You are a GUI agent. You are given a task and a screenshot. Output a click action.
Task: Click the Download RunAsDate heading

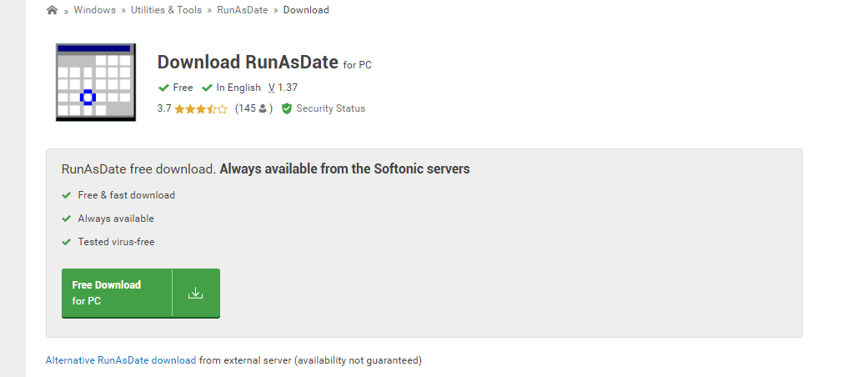pos(248,62)
